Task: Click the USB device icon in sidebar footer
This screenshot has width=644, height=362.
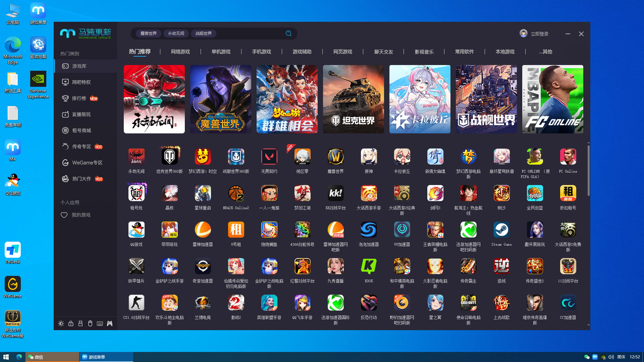Action: pyautogui.click(x=80, y=323)
